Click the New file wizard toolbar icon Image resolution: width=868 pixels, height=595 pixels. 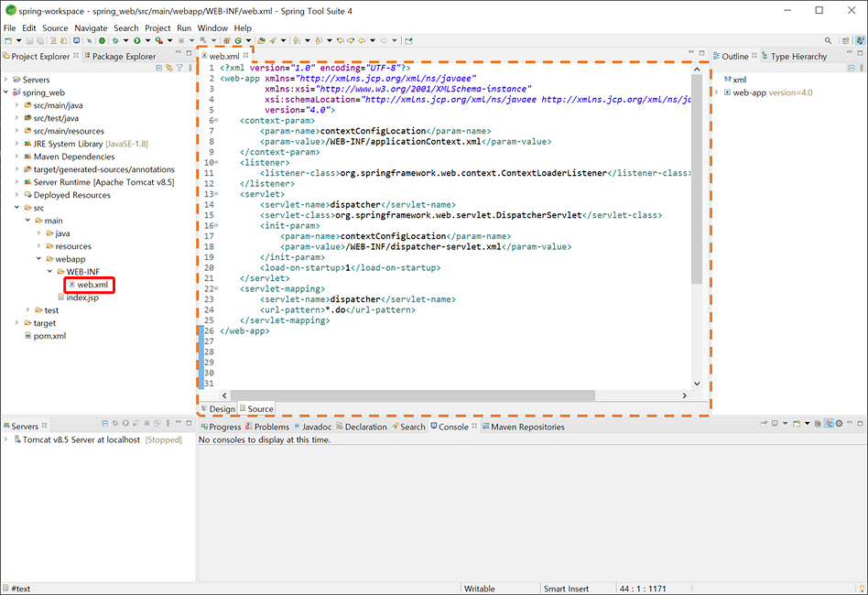click(x=7, y=40)
